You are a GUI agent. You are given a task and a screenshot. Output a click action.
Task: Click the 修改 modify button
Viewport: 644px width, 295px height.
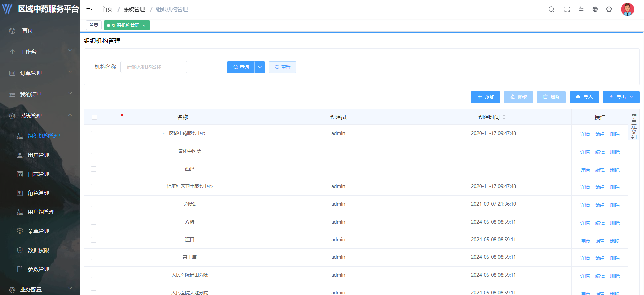(x=518, y=97)
